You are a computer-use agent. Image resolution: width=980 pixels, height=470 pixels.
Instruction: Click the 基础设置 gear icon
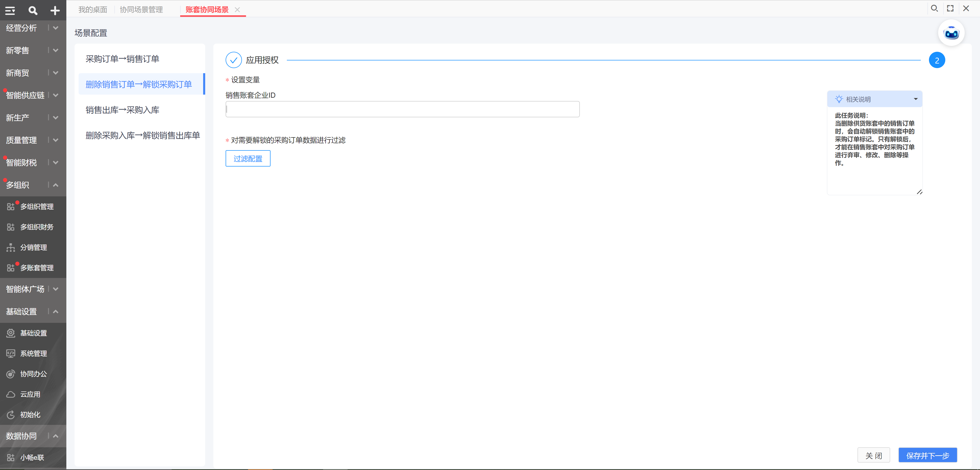pos(11,333)
